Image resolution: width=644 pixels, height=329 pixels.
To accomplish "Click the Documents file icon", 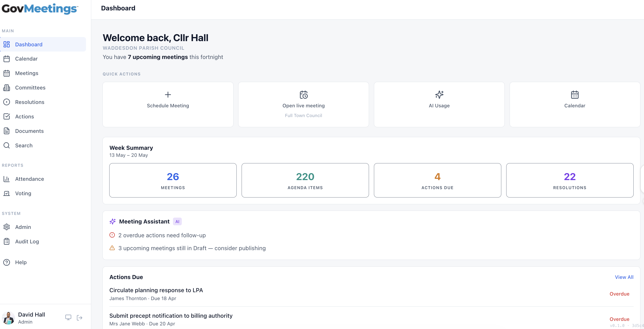I will tap(7, 131).
